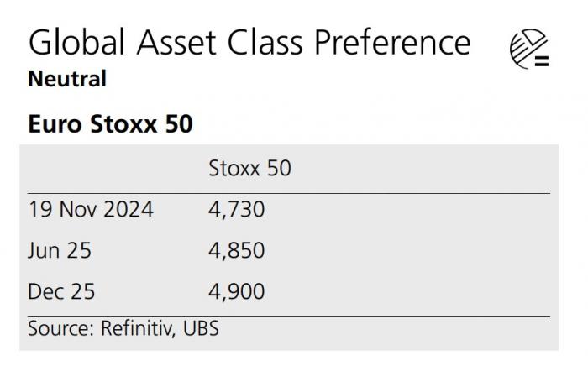
Task: Click the Stoxx 50 column header
Action: [x=249, y=168]
